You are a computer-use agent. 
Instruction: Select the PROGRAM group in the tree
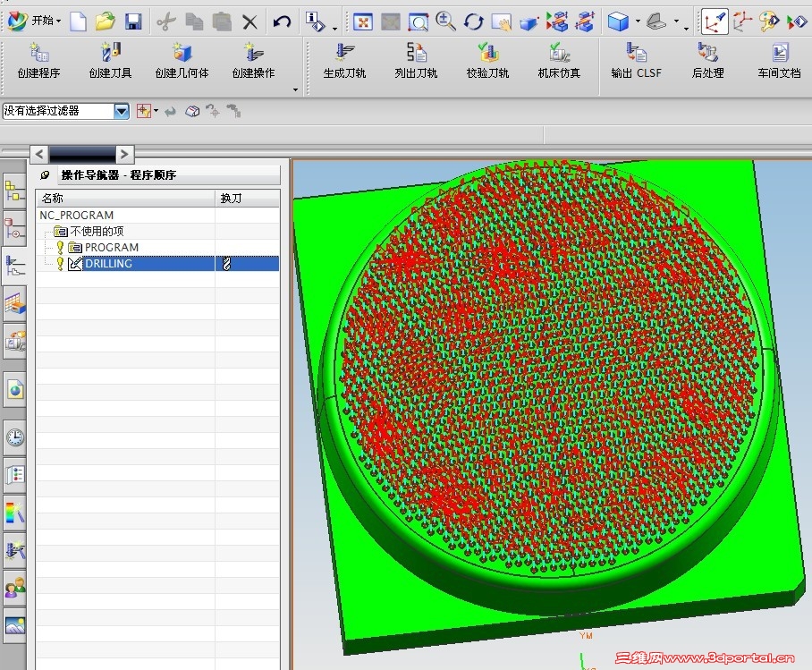tap(112, 247)
